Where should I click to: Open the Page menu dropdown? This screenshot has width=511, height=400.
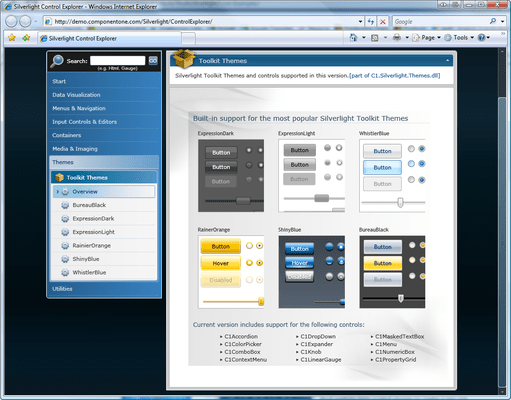pos(427,38)
